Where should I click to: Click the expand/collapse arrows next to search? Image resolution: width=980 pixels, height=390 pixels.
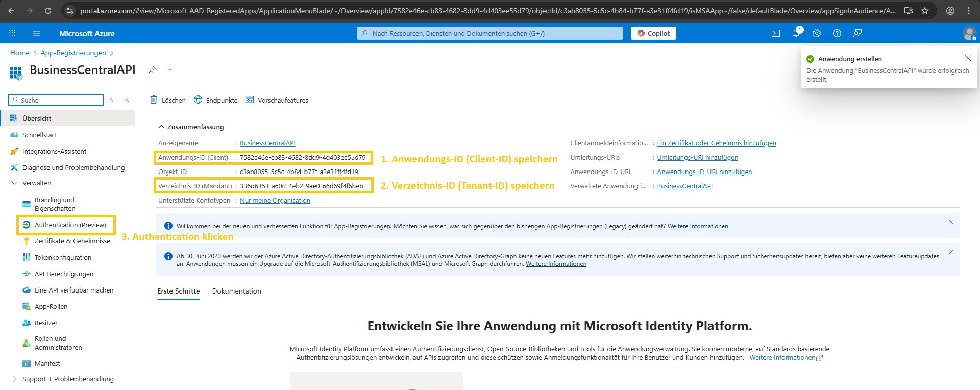[x=112, y=100]
